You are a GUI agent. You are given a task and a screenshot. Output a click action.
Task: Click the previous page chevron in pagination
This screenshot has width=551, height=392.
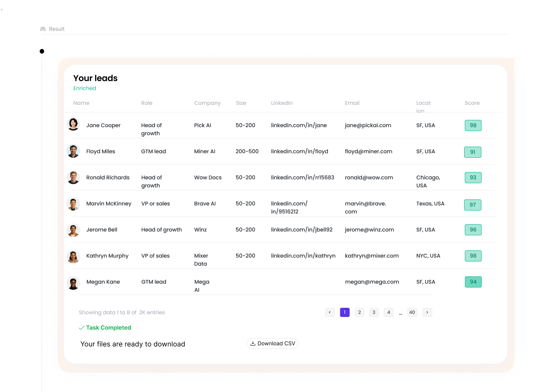click(330, 312)
